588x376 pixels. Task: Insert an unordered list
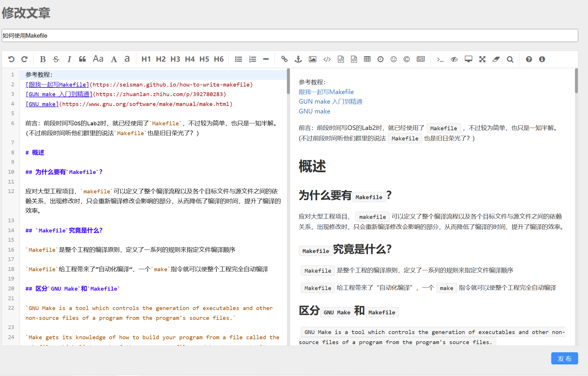pos(239,59)
